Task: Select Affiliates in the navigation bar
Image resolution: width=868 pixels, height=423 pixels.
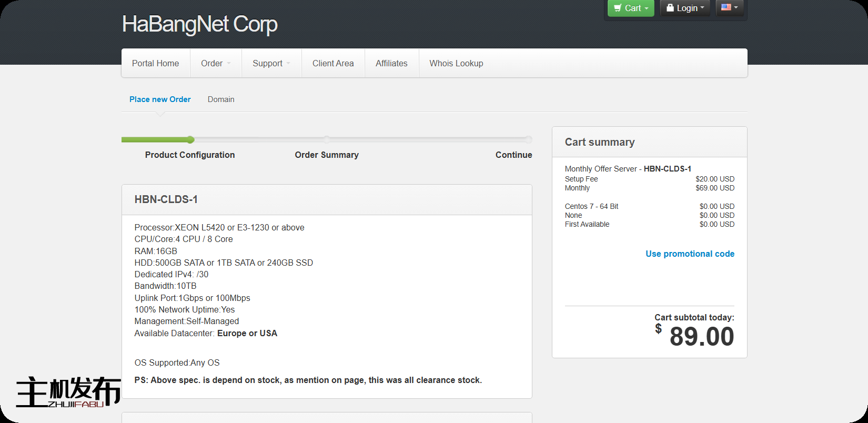Action: pyautogui.click(x=391, y=63)
